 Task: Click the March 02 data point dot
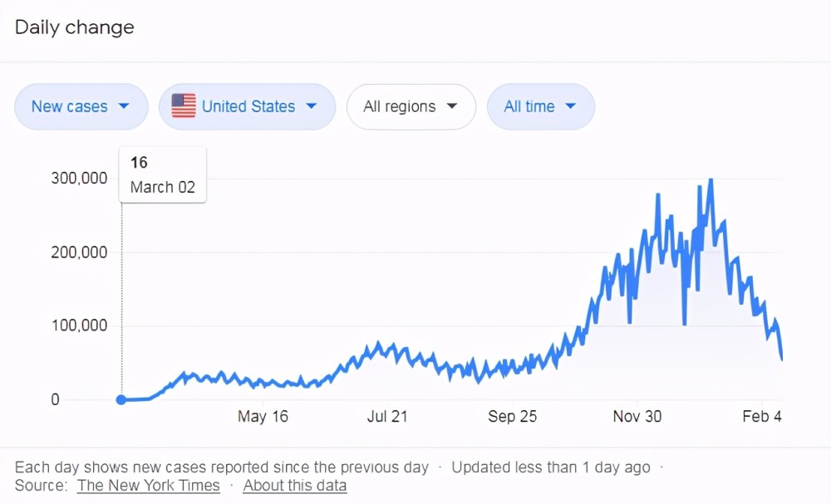(121, 399)
